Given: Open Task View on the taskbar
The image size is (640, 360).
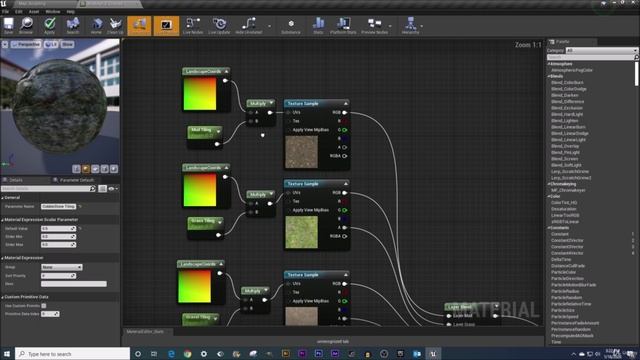Looking at the screenshot, I should point(154,353).
